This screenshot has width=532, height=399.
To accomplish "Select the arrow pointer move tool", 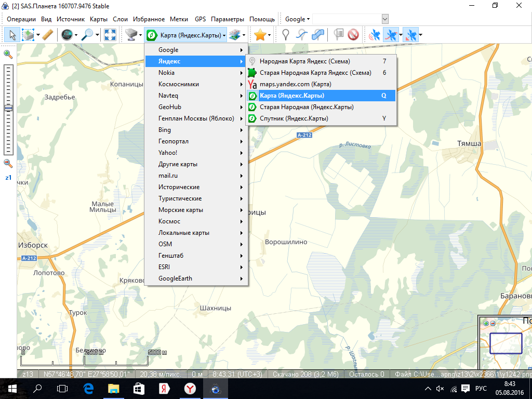I will coord(12,35).
